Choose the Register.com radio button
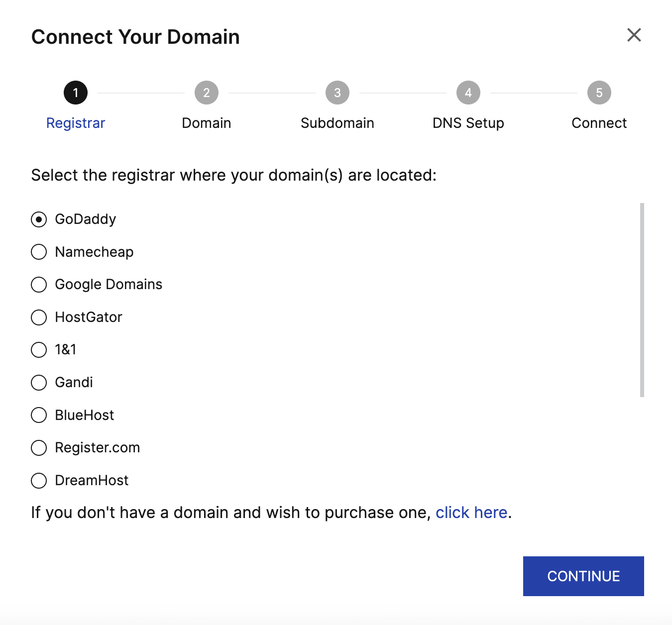The width and height of the screenshot is (672, 625). [x=39, y=448]
